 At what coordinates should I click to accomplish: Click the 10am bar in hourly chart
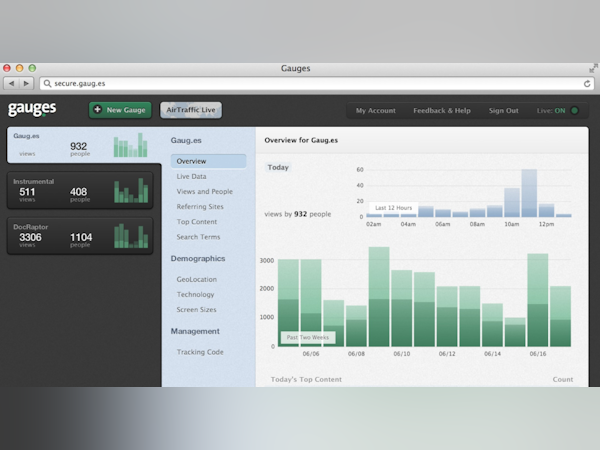pyautogui.click(x=512, y=202)
